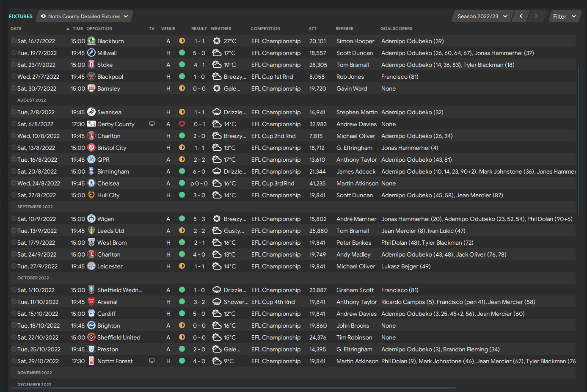The width and height of the screenshot is (587, 392).
Task: Open the Season 2022/23 dropdown
Action: [482, 17]
